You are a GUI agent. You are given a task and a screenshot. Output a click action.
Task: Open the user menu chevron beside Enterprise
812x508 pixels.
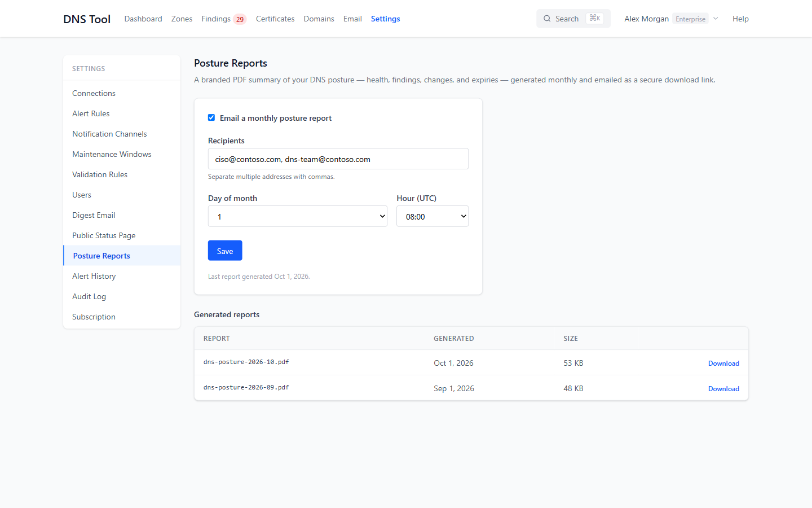coord(716,19)
